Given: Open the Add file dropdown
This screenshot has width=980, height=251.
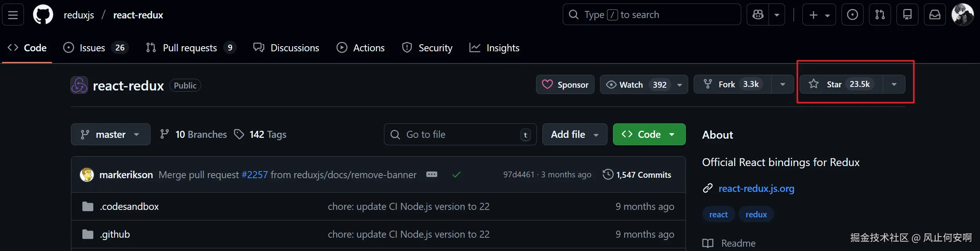Looking at the screenshot, I should coord(575,134).
